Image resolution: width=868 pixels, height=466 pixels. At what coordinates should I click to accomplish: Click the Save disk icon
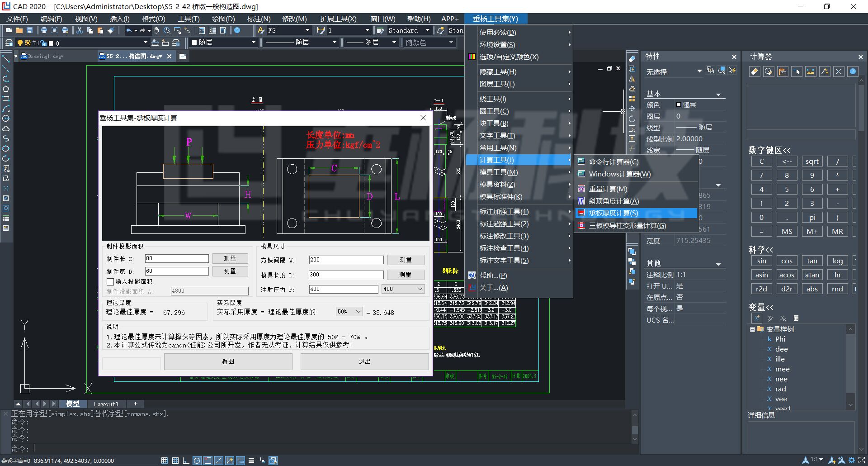coord(29,30)
